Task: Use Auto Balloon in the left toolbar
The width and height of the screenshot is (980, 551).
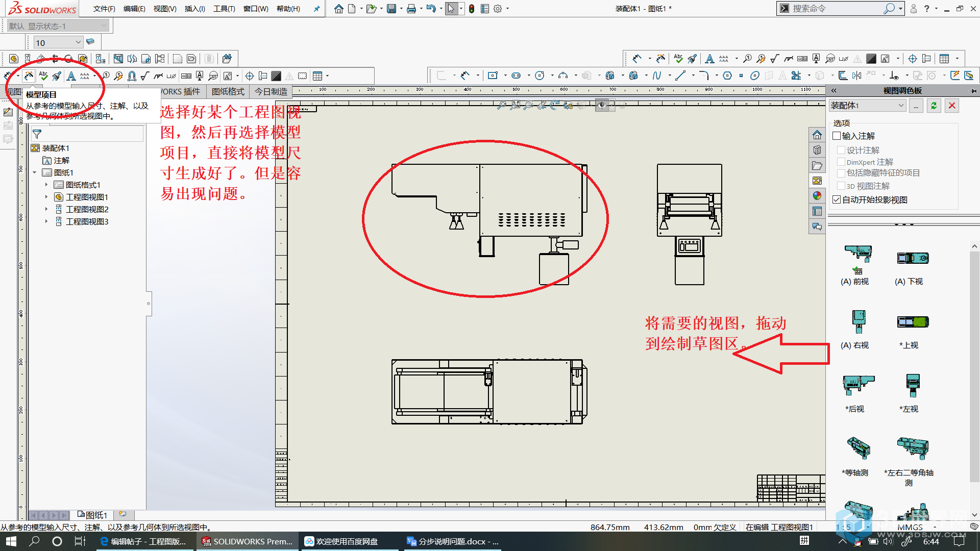Action: (118, 76)
